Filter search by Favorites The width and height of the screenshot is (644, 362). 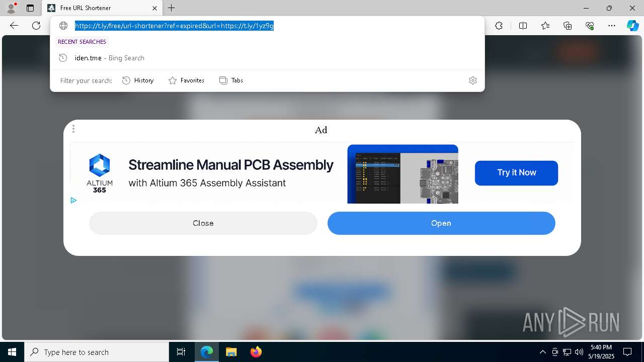click(186, 80)
